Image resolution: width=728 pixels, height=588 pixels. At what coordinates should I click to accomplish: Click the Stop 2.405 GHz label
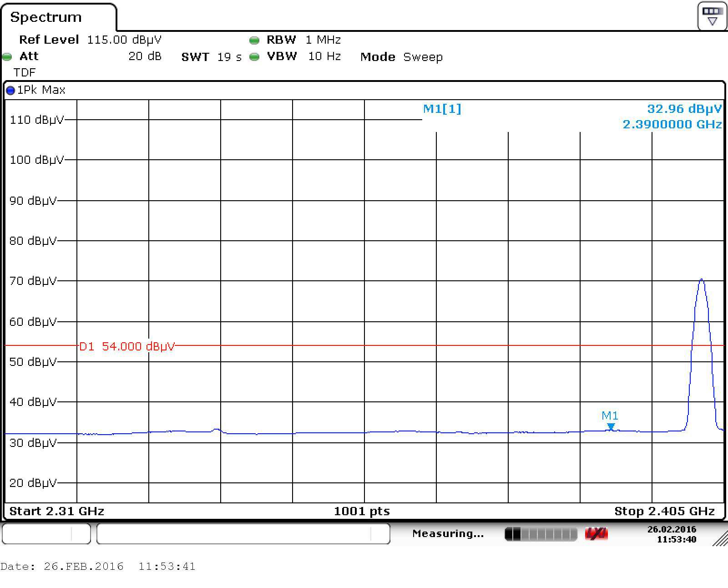(664, 511)
